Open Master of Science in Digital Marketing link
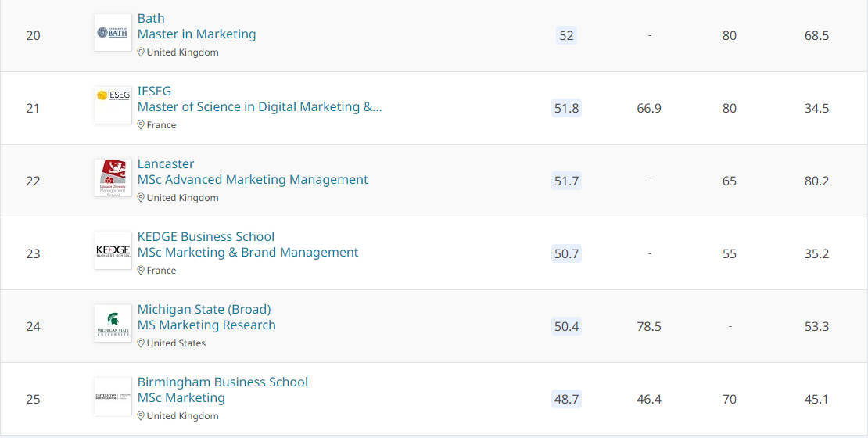This screenshot has width=868, height=438. coord(260,106)
